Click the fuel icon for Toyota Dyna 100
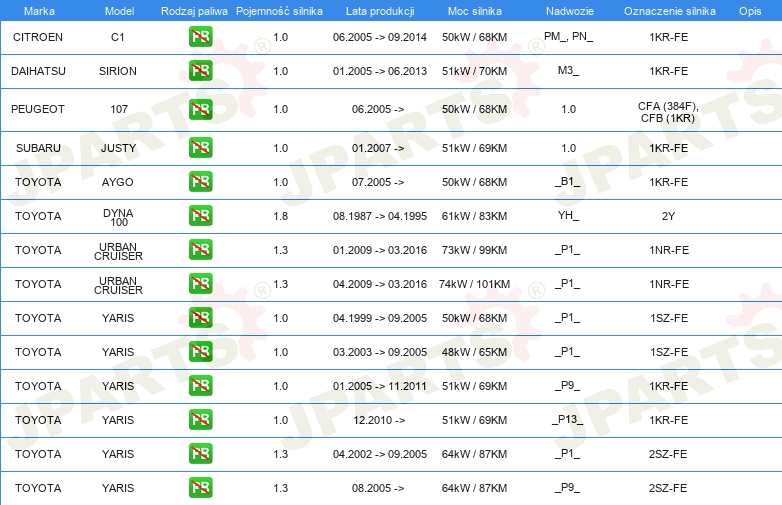Image resolution: width=782 pixels, height=505 pixels. pyautogui.click(x=200, y=215)
